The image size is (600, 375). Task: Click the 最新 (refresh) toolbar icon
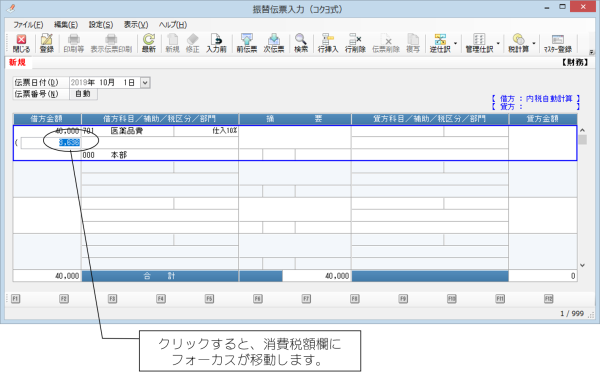click(149, 43)
